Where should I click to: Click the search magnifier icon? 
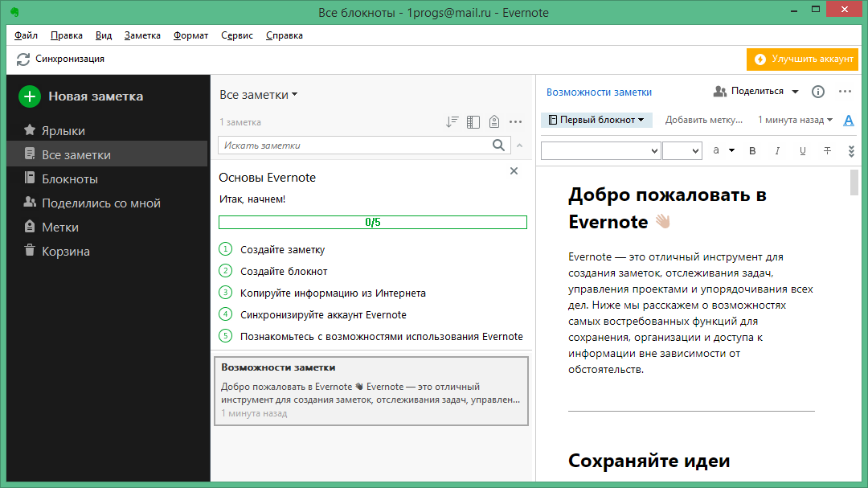499,146
